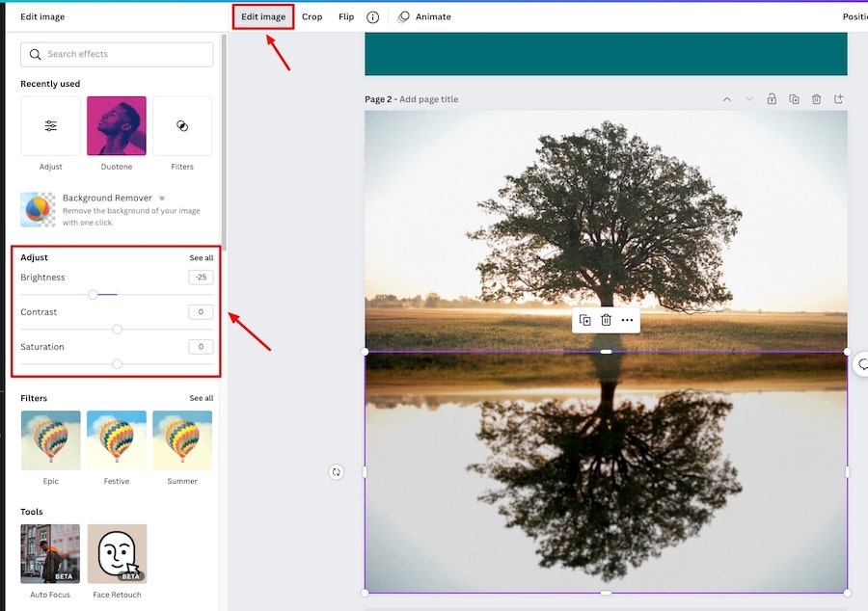Click the bottom-left corner selection handle

click(x=365, y=593)
